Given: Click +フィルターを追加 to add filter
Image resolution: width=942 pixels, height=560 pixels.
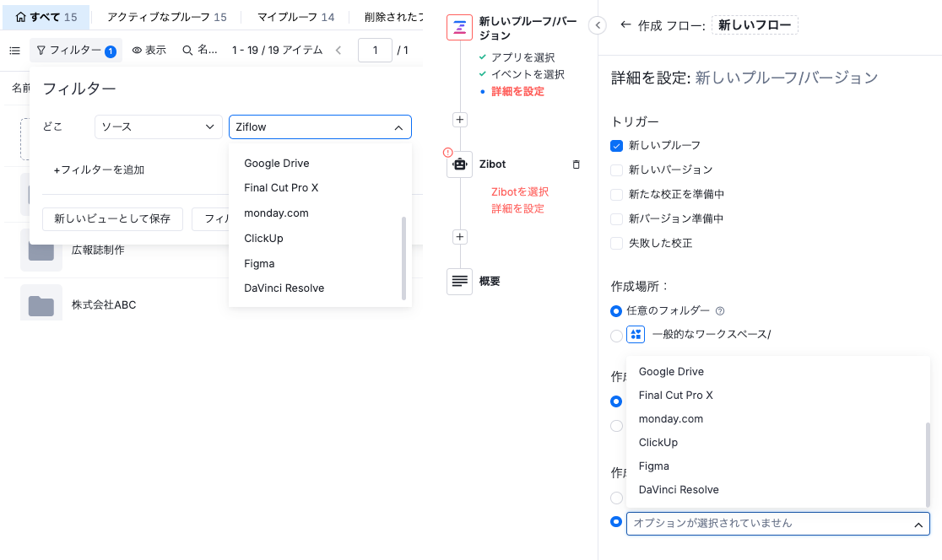Looking at the screenshot, I should pos(99,170).
